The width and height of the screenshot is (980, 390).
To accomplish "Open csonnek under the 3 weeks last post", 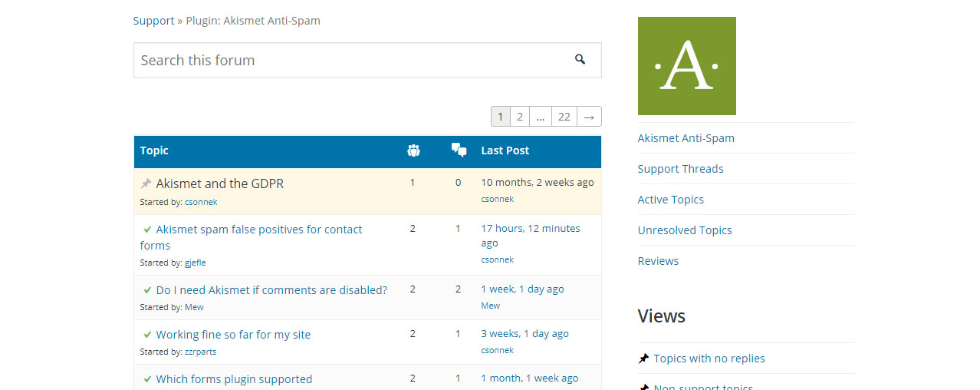I will tap(497, 350).
